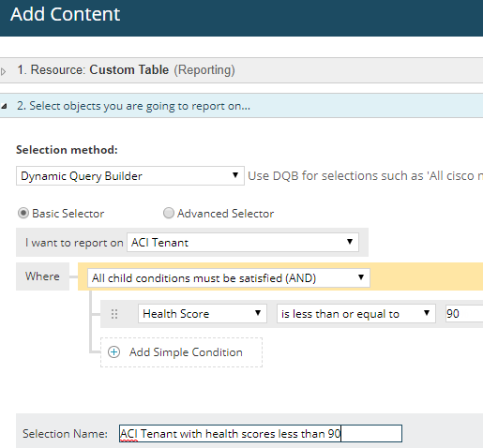483x448 pixels.
Task: Open the ACI Tenant report-on dropdown
Action: tap(243, 243)
